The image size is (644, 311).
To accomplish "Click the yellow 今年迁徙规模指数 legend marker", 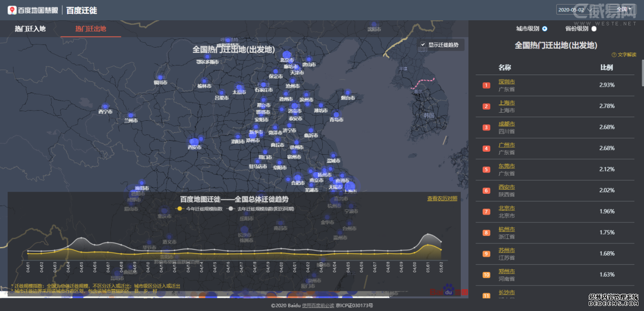I will click(180, 209).
